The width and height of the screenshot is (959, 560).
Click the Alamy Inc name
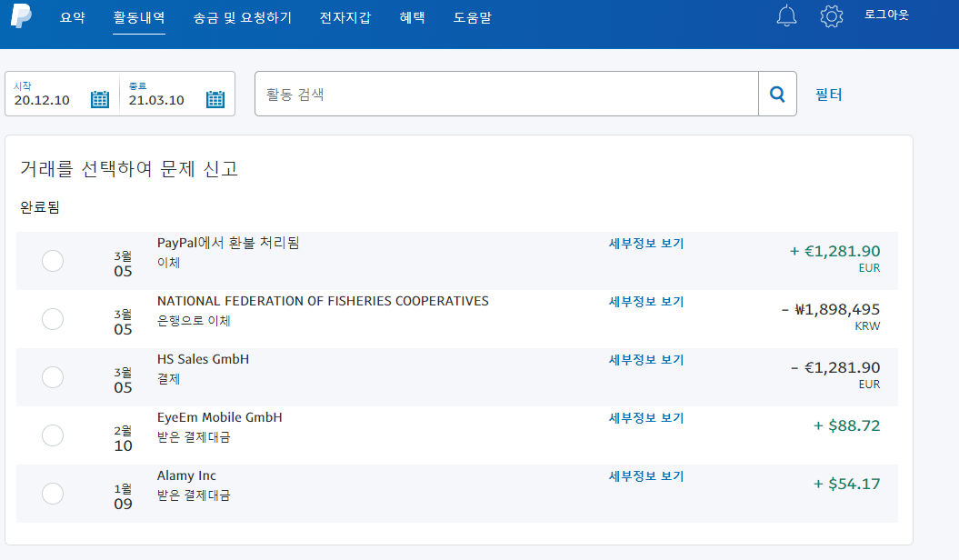[186, 475]
